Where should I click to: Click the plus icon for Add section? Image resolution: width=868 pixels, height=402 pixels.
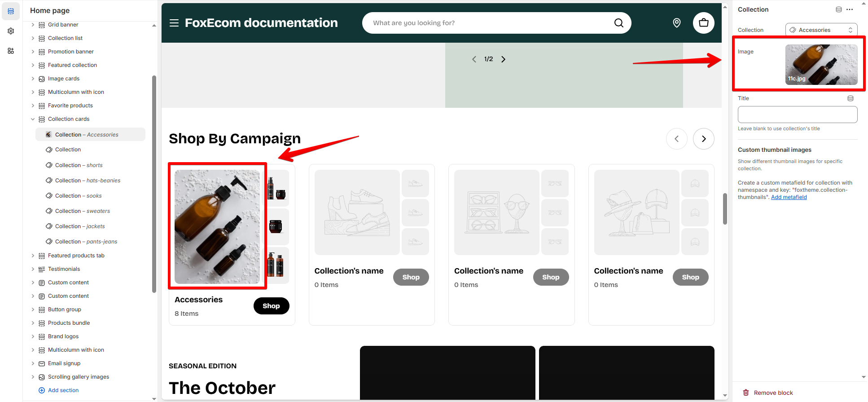pos(42,390)
